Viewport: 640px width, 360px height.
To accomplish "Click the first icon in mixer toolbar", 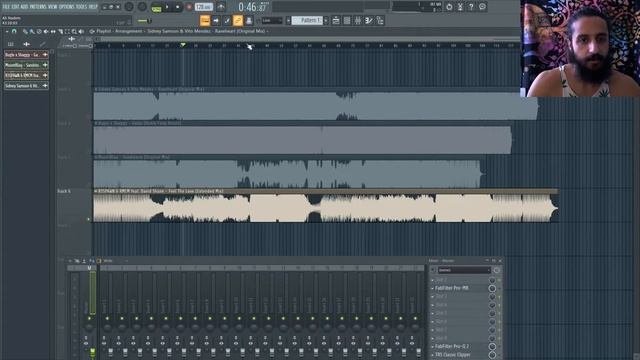I will click(x=70, y=261).
